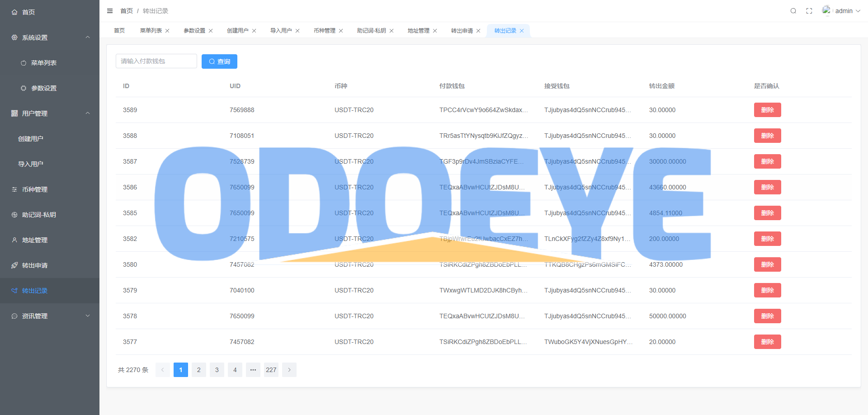The width and height of the screenshot is (868, 415).
Task: Click the pagination ellipsis jump button
Action: point(253,370)
